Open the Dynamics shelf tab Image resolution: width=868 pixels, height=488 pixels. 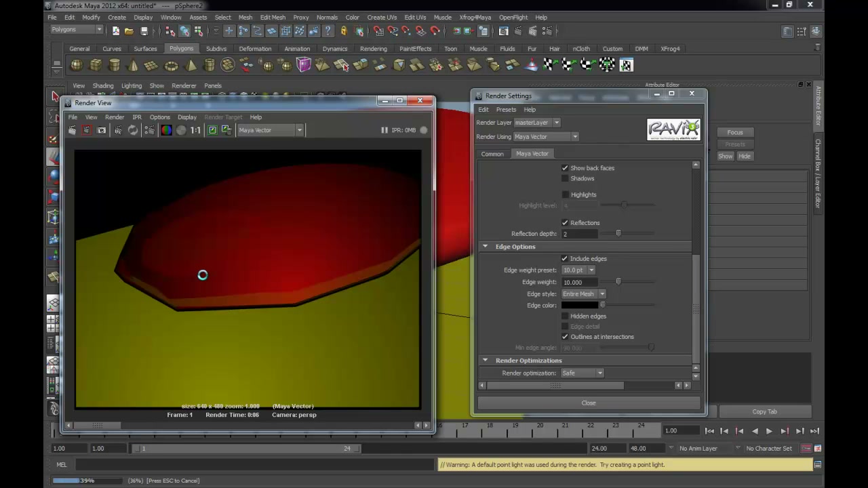point(335,49)
